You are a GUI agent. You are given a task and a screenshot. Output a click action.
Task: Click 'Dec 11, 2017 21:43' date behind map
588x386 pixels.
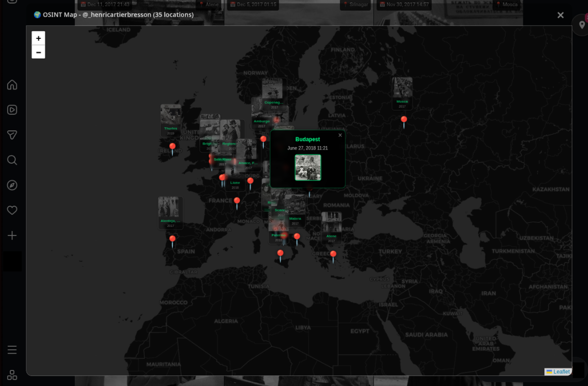coord(105,5)
